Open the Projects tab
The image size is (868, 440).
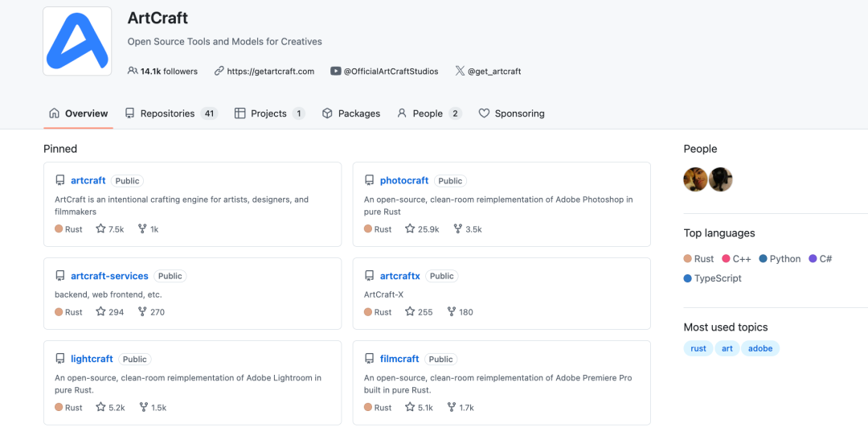[x=269, y=113]
